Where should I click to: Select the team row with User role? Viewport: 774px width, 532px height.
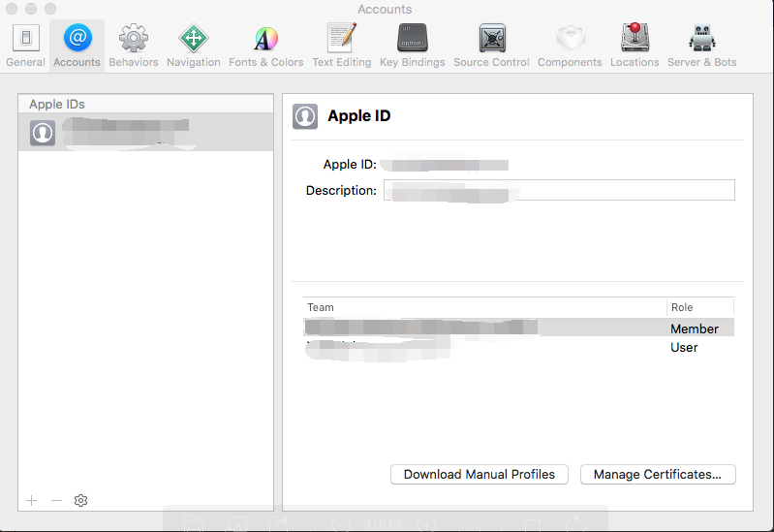point(518,347)
